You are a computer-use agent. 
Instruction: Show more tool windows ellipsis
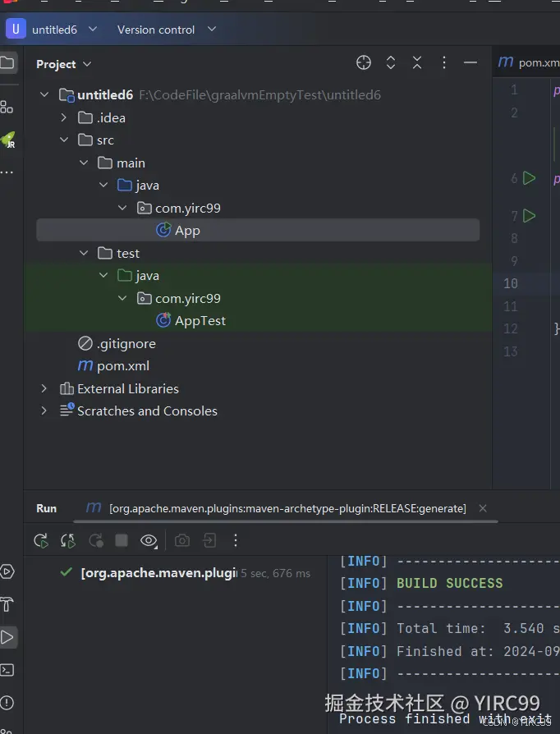pyautogui.click(x=7, y=172)
